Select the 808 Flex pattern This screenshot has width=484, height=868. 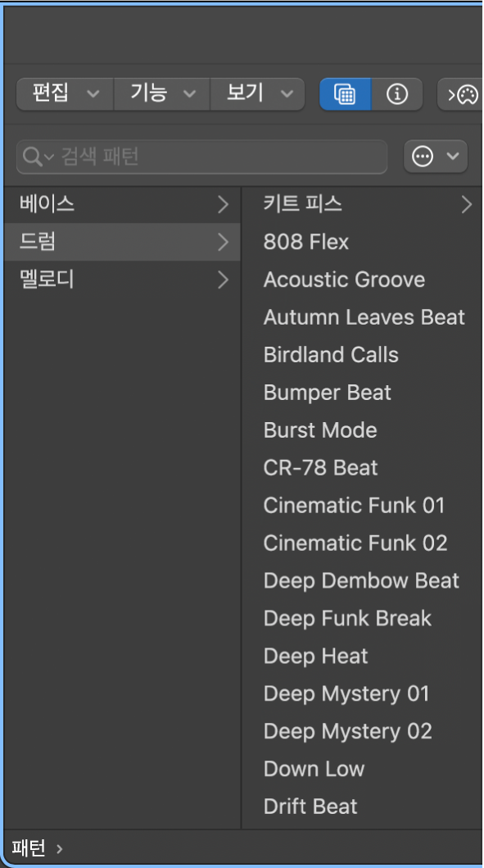pyautogui.click(x=363, y=242)
